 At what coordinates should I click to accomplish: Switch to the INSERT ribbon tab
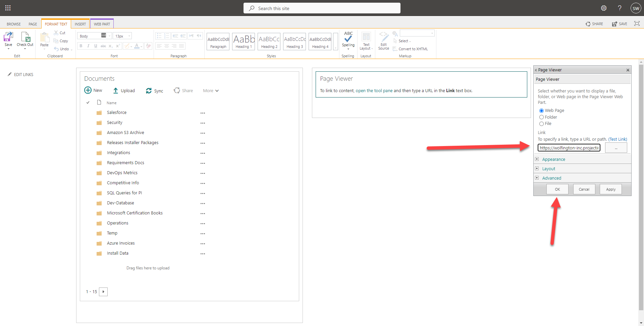(x=80, y=24)
